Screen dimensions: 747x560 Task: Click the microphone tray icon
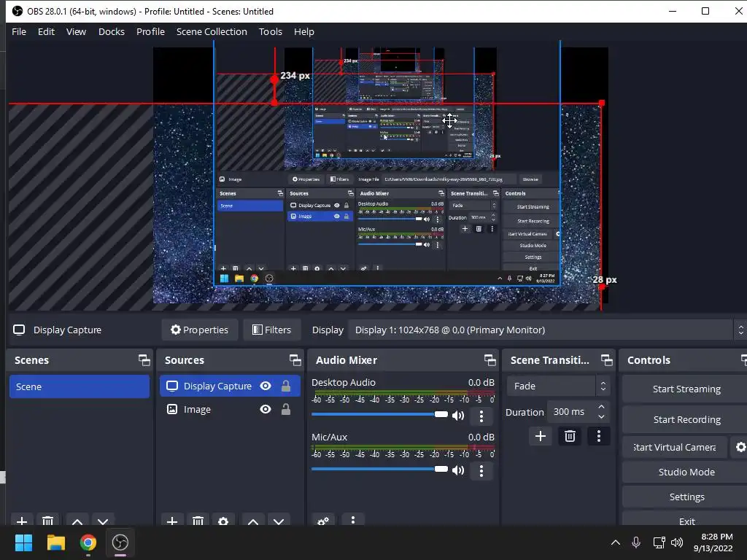point(636,542)
